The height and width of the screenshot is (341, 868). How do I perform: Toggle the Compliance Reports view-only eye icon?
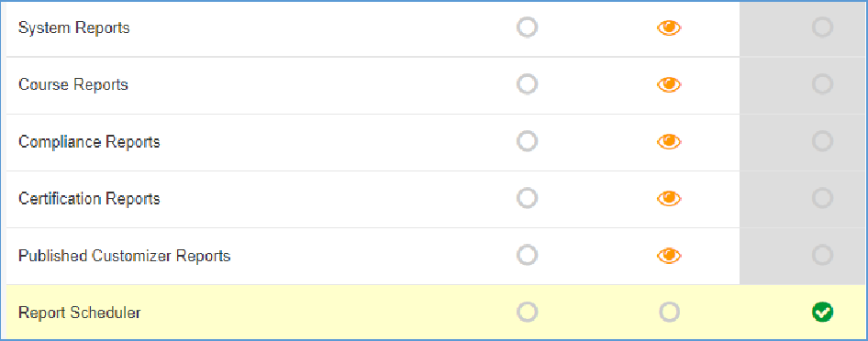(669, 142)
